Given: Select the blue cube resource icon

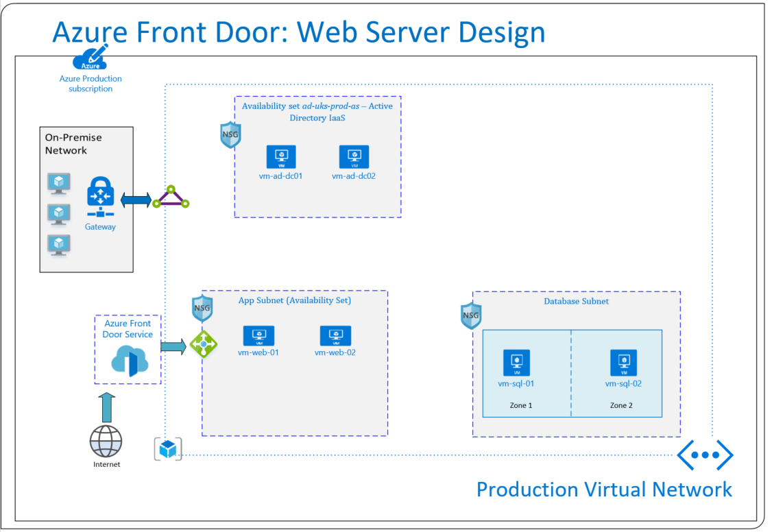Looking at the screenshot, I should [x=168, y=449].
